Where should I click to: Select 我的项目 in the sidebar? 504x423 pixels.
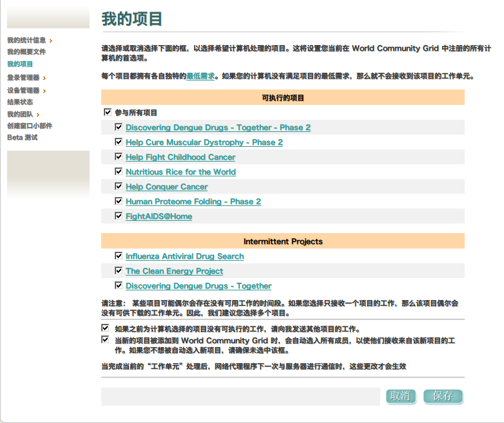click(x=20, y=64)
